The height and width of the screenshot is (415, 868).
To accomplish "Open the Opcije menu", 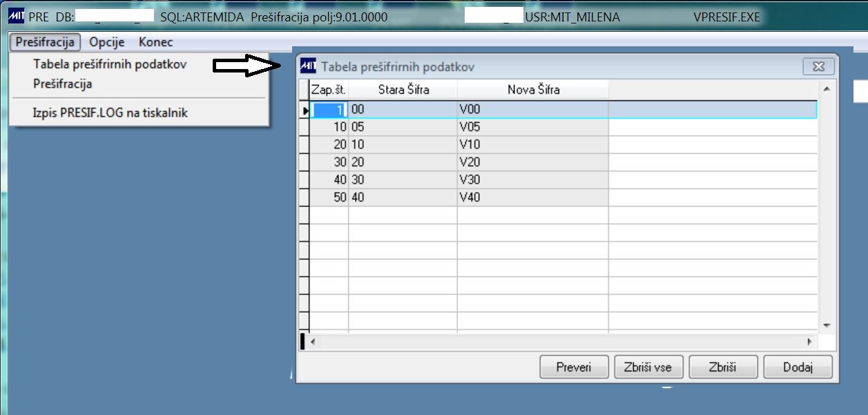I will [x=107, y=42].
